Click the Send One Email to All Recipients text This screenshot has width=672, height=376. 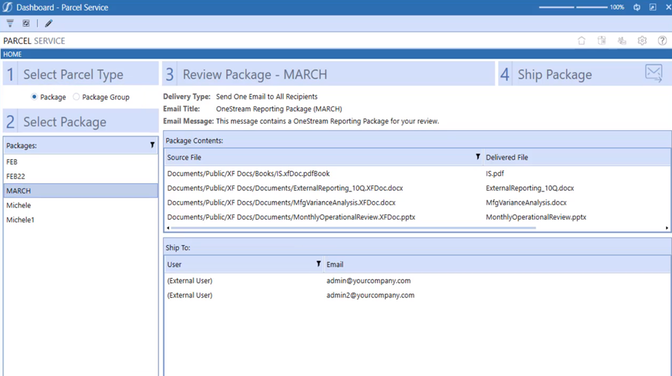click(267, 96)
